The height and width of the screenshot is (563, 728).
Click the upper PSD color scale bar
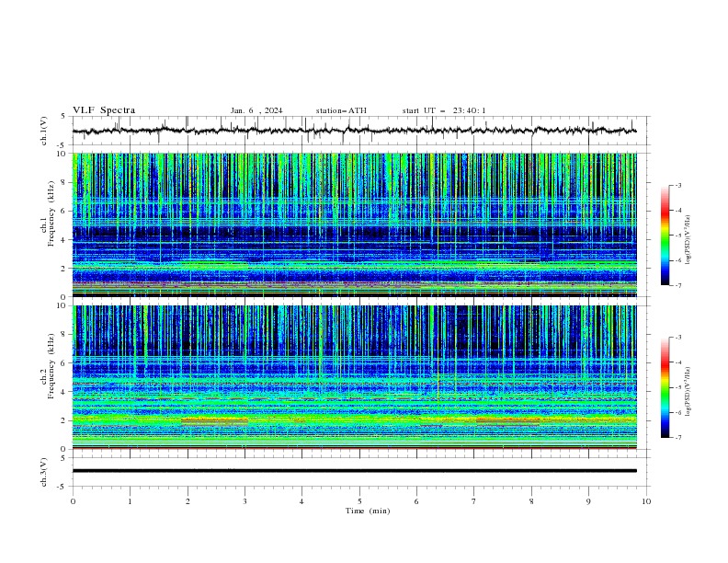tap(665, 236)
